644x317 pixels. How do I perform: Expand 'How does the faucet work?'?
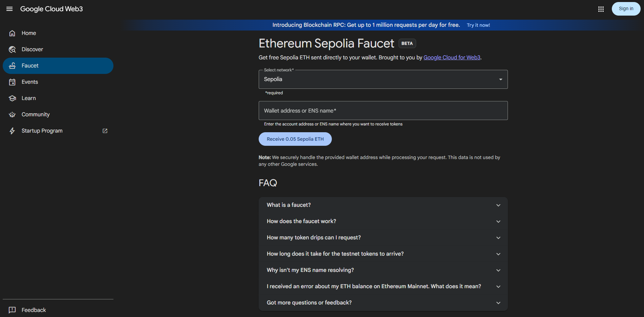pos(383,221)
